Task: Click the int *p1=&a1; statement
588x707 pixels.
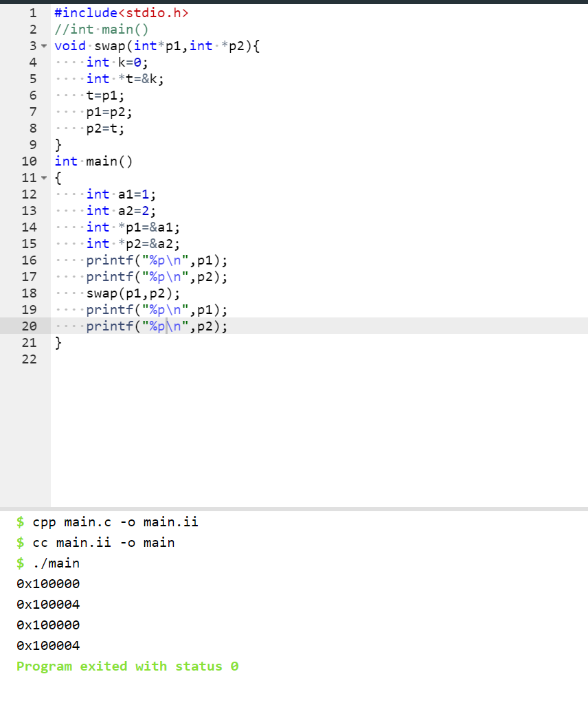Action: click(133, 227)
